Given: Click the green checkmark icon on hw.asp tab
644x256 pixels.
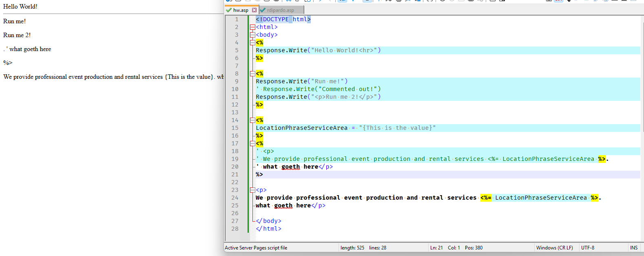Looking at the screenshot, I should coord(229,10).
